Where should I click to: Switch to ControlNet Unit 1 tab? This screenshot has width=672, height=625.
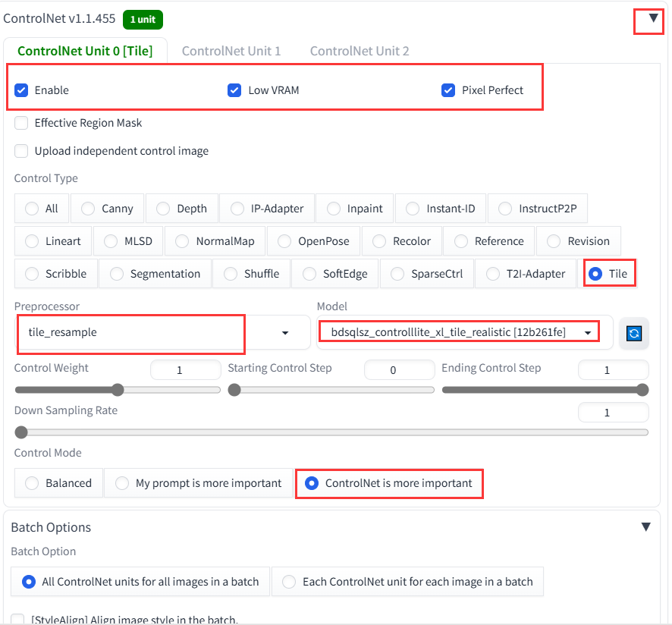click(231, 51)
